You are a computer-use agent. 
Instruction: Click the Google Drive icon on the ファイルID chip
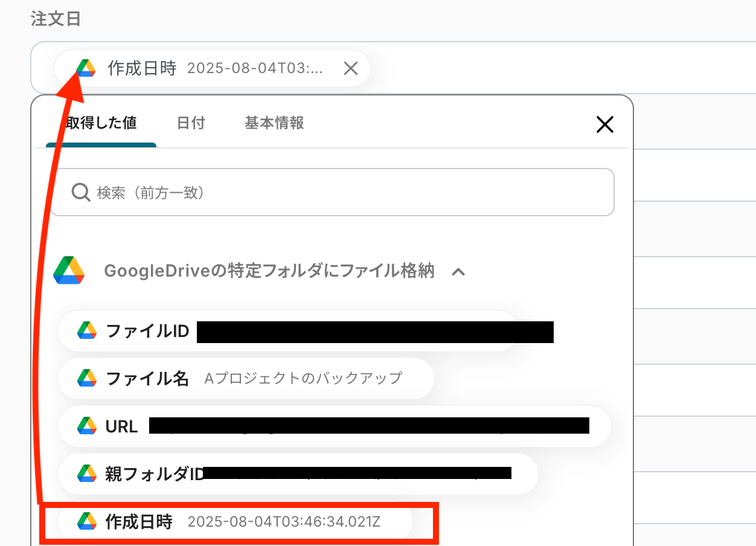click(x=88, y=331)
